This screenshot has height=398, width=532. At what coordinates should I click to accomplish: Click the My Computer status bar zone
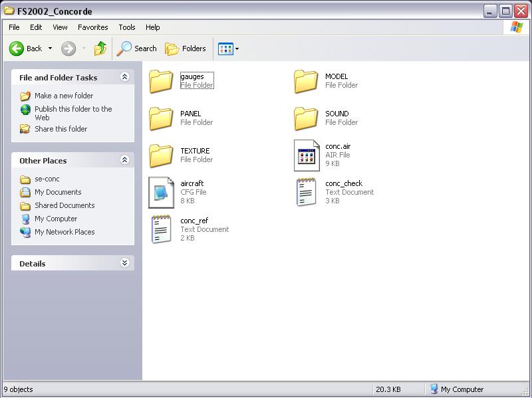[x=457, y=389]
